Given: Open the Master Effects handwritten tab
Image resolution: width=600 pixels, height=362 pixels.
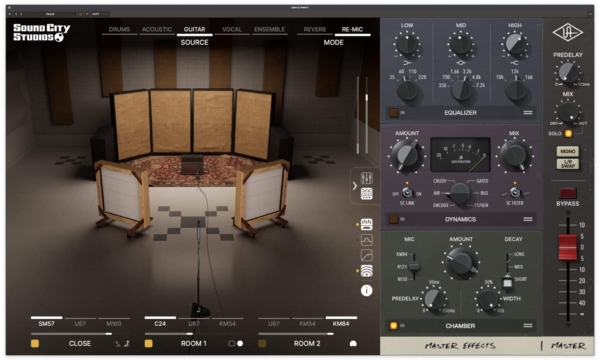Looking at the screenshot, I should click(460, 346).
